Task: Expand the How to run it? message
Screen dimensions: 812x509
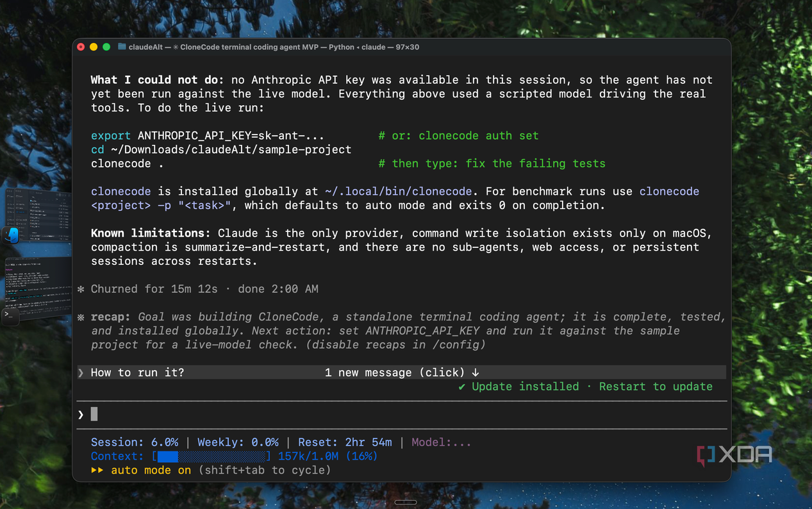Action: [x=137, y=372]
